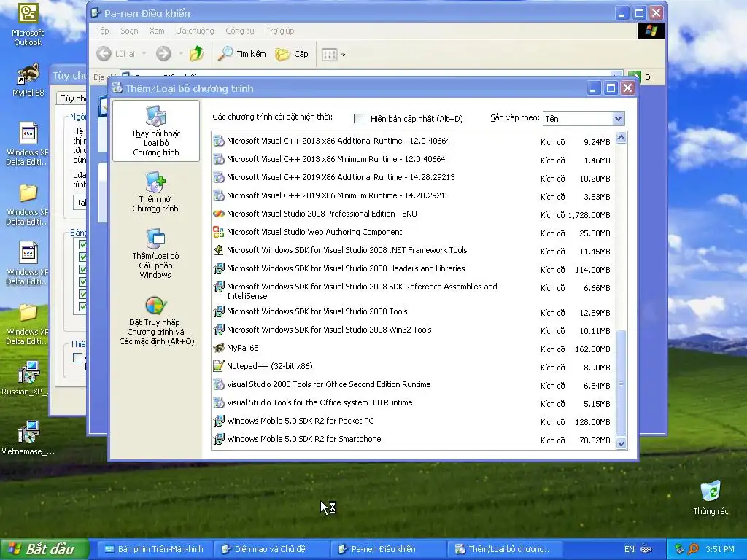Click the MyPal 68 program icon in list
The width and height of the screenshot is (747, 560).
coord(219,348)
